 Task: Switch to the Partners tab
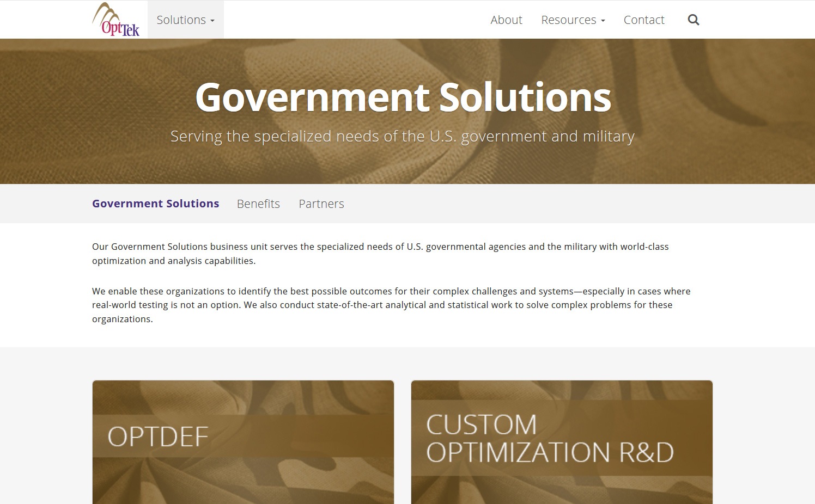point(321,204)
